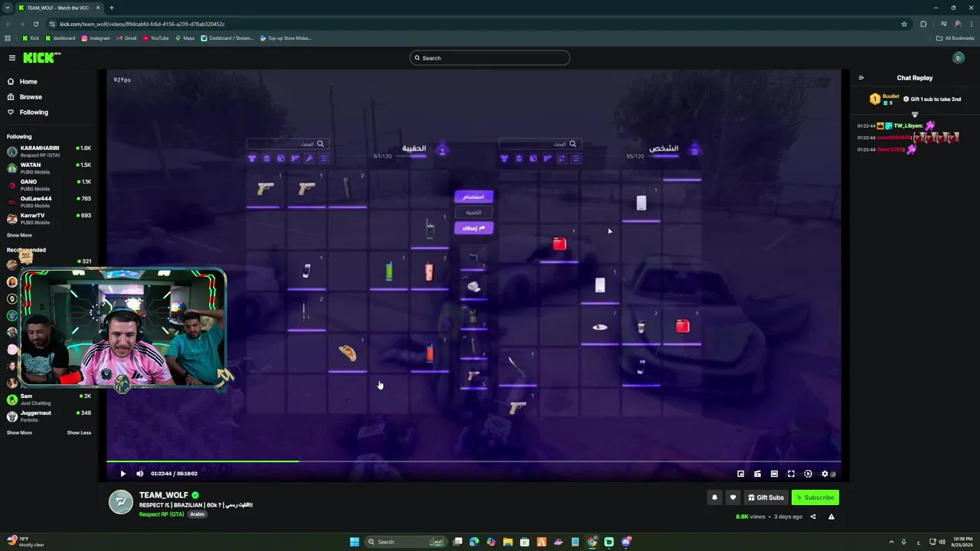
Task: Open Microsoft Edge from taskbar
Action: click(x=474, y=542)
